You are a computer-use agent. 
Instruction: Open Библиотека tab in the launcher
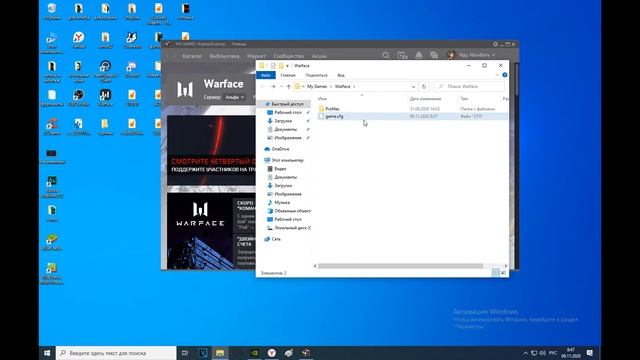click(224, 56)
